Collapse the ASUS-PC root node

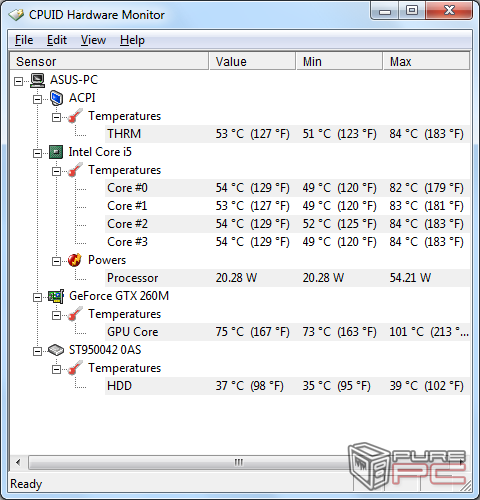(x=19, y=81)
